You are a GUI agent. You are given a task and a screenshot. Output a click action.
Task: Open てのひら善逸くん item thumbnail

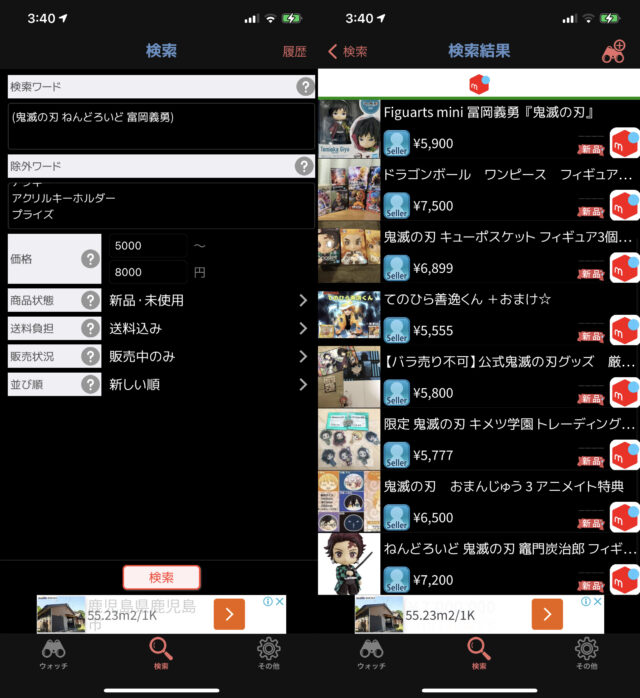click(349, 315)
